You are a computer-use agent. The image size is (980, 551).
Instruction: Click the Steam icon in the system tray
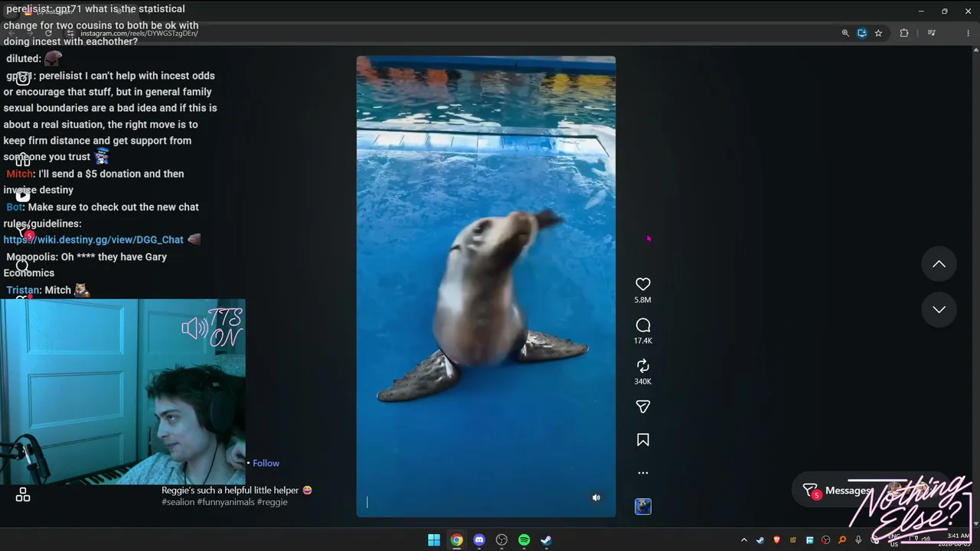[x=760, y=540]
